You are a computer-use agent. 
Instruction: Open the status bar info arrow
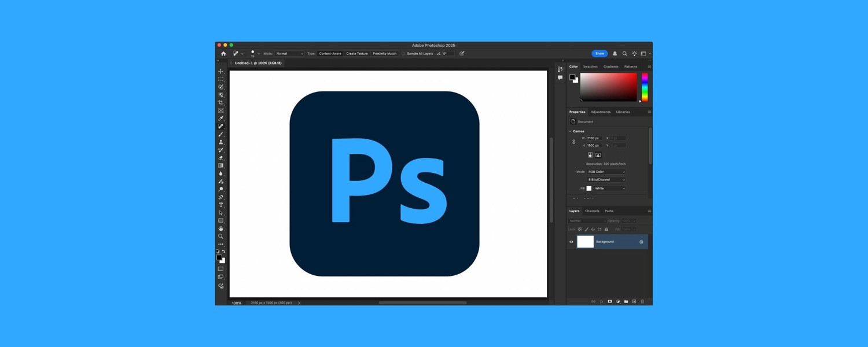(x=299, y=302)
